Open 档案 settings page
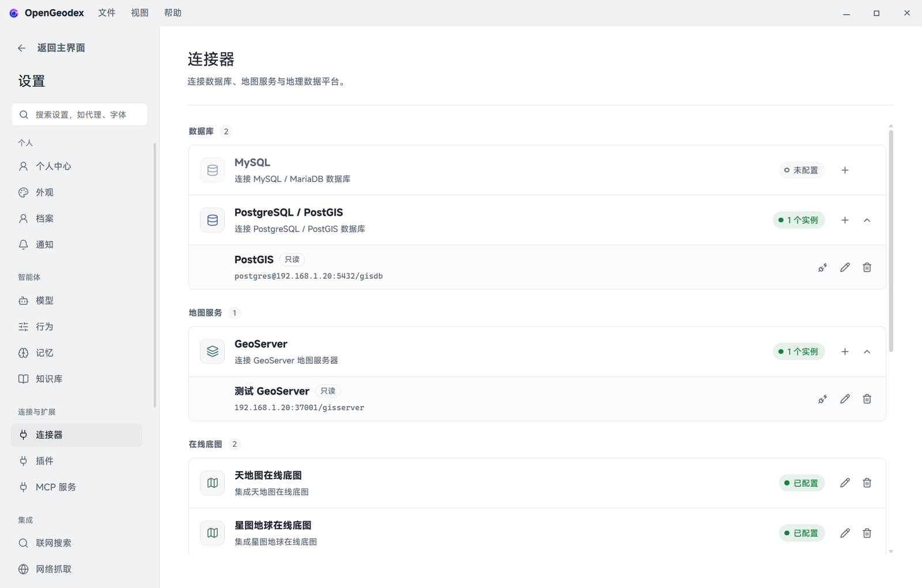This screenshot has height=588, width=922. click(77, 219)
